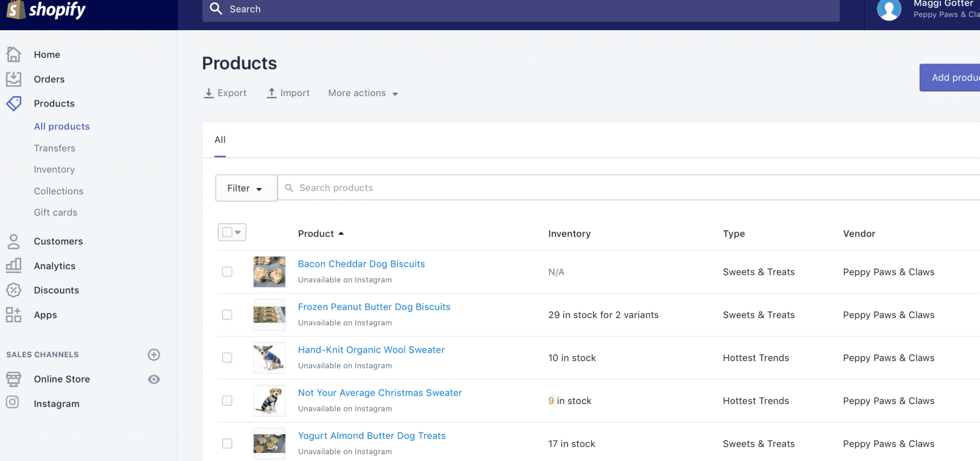Go to Customers section
Image resolution: width=980 pixels, height=461 pixels.
[x=58, y=241]
